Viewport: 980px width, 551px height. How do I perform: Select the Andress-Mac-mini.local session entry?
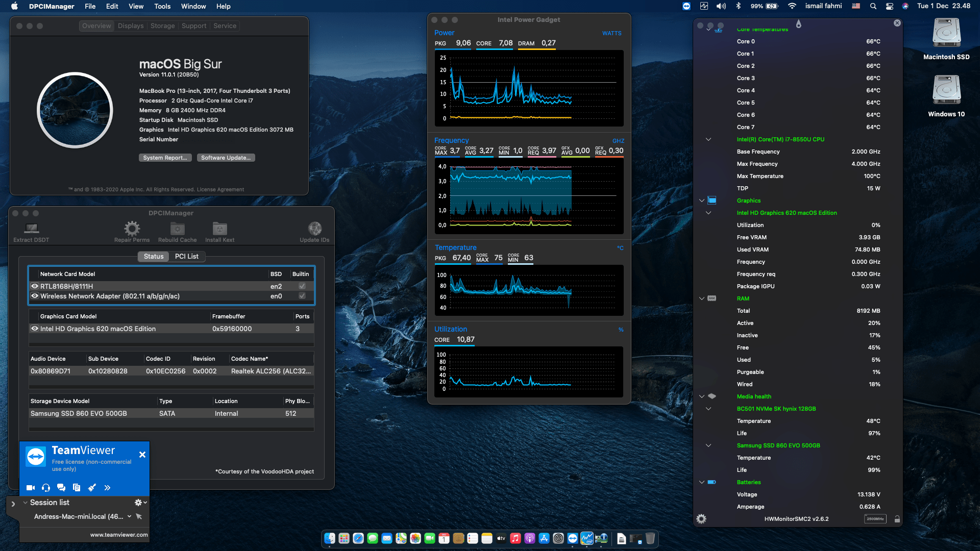pos(79,516)
